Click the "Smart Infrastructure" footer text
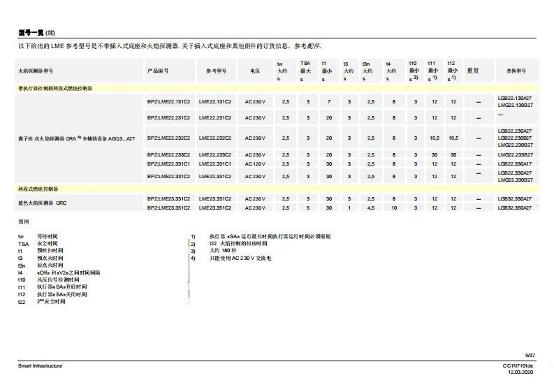The height and width of the screenshot is (392, 554). click(x=40, y=365)
